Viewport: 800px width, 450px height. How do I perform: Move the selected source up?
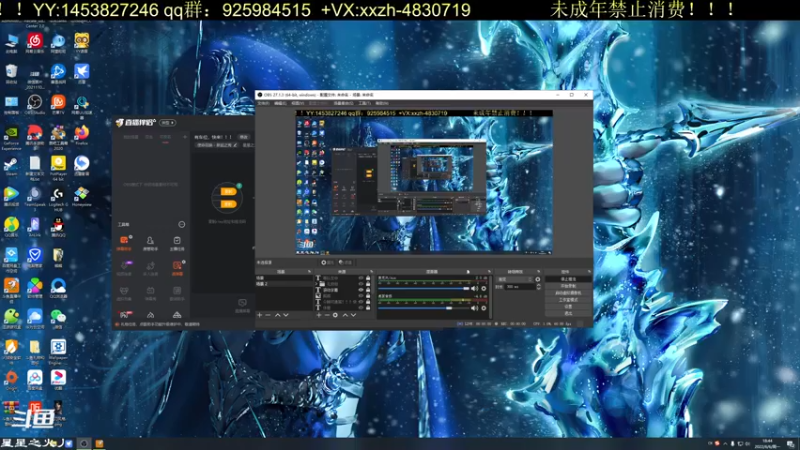click(x=345, y=315)
